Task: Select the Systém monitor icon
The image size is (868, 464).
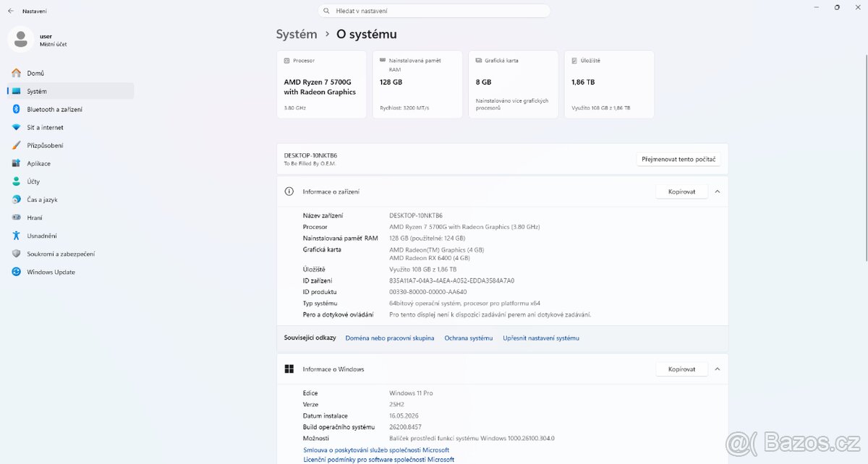Action: 16,91
